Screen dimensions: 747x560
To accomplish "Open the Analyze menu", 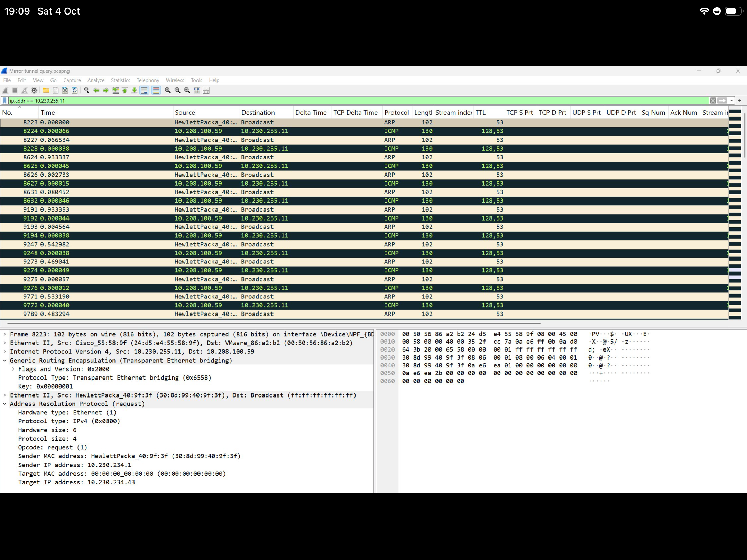I will [96, 80].
